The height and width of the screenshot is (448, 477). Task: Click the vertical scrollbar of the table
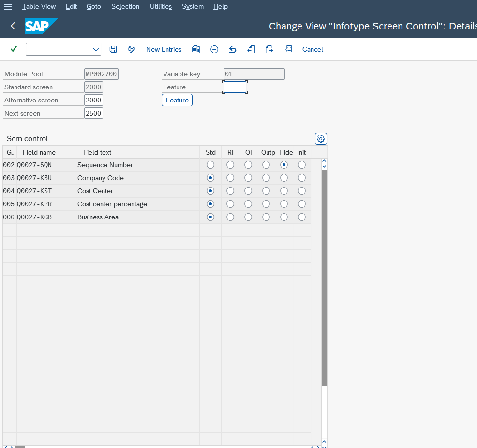coord(324,278)
